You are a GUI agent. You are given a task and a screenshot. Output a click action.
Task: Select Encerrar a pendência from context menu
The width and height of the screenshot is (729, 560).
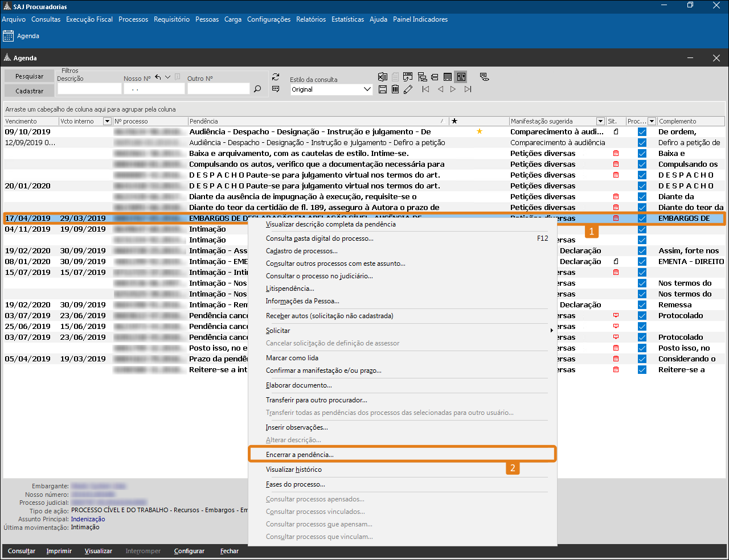pos(300,455)
